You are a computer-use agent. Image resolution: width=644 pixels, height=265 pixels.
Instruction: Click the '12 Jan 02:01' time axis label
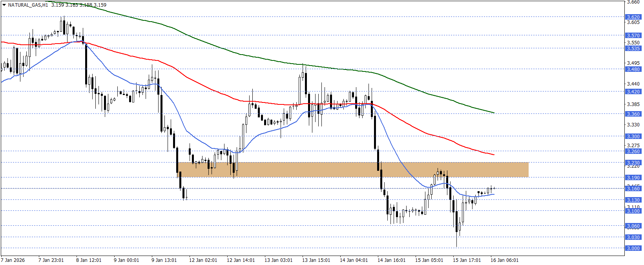click(203, 260)
